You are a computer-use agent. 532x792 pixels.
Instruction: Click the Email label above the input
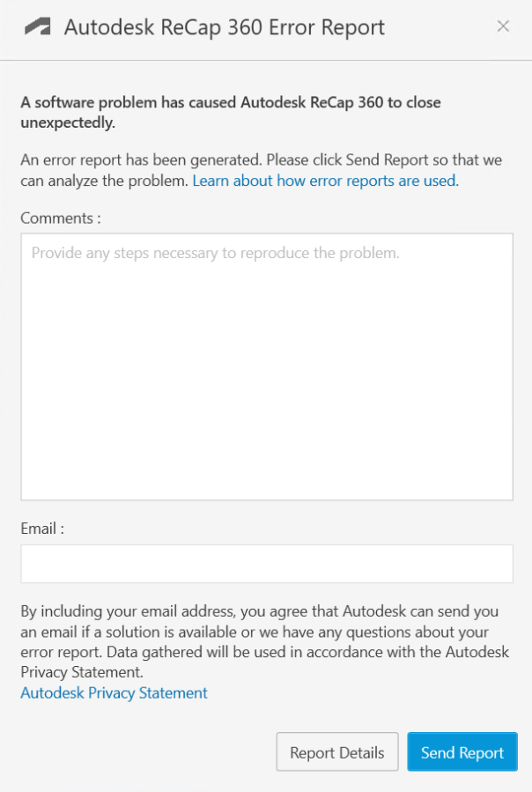click(x=39, y=528)
